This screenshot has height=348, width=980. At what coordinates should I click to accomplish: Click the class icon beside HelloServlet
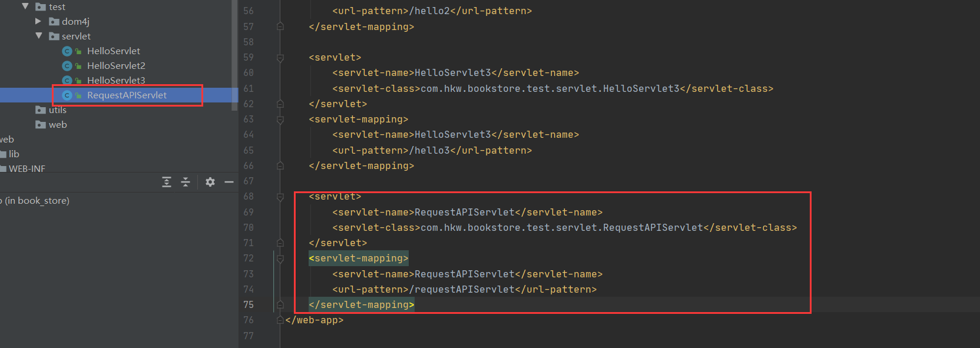[x=67, y=51]
